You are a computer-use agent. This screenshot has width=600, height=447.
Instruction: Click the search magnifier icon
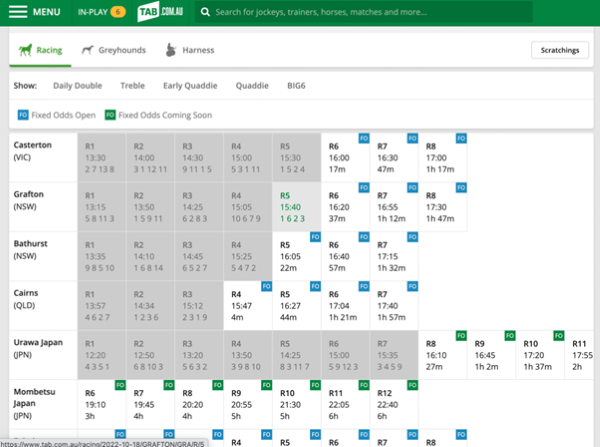[205, 12]
